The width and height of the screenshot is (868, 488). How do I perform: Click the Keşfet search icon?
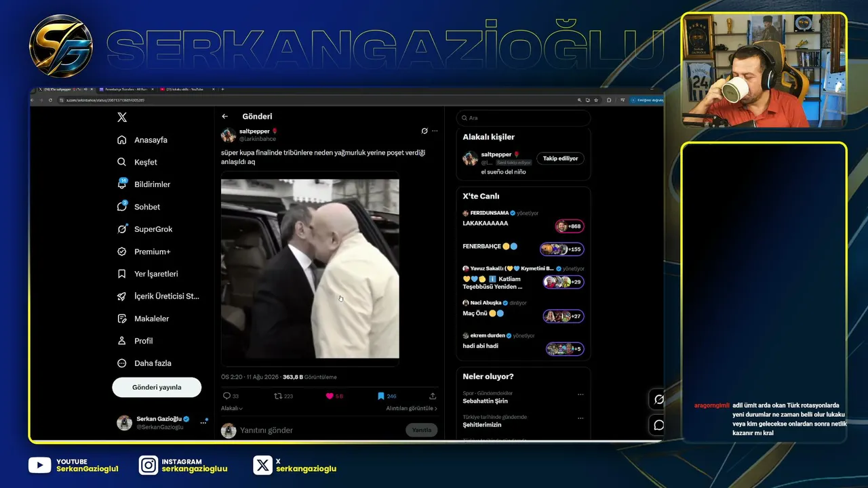[122, 162]
